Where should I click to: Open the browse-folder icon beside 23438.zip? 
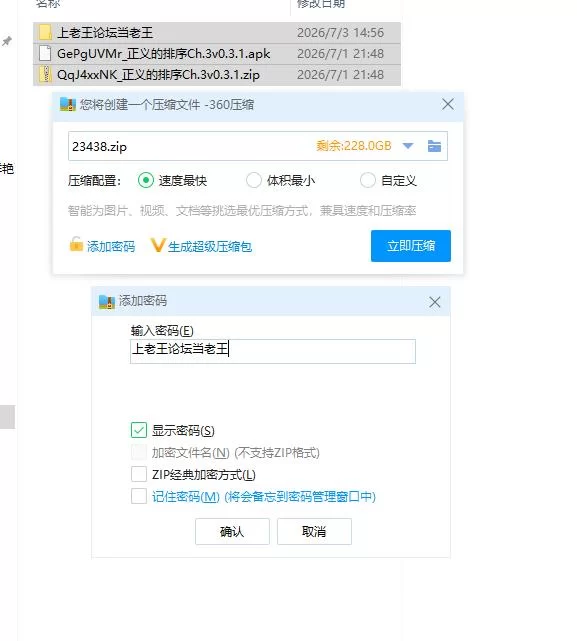(x=434, y=146)
